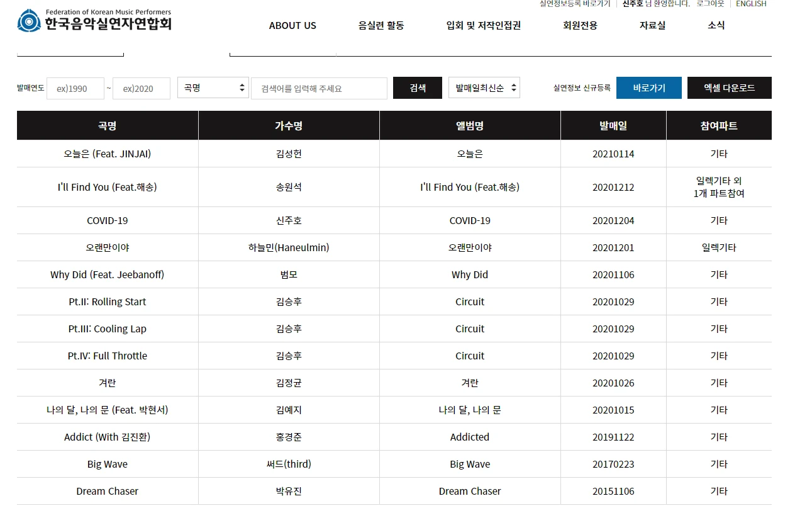The height and width of the screenshot is (518, 812).
Task: Click release date 20191122
Action: coord(613,437)
